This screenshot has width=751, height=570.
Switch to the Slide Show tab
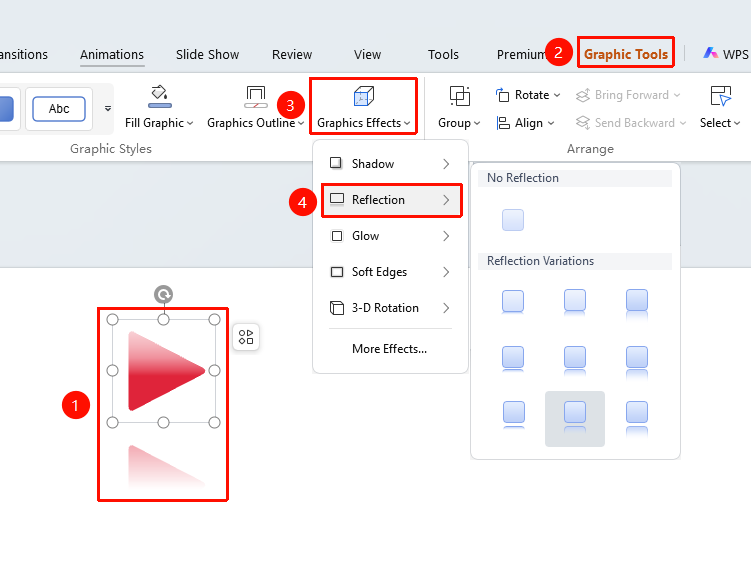pos(207,55)
